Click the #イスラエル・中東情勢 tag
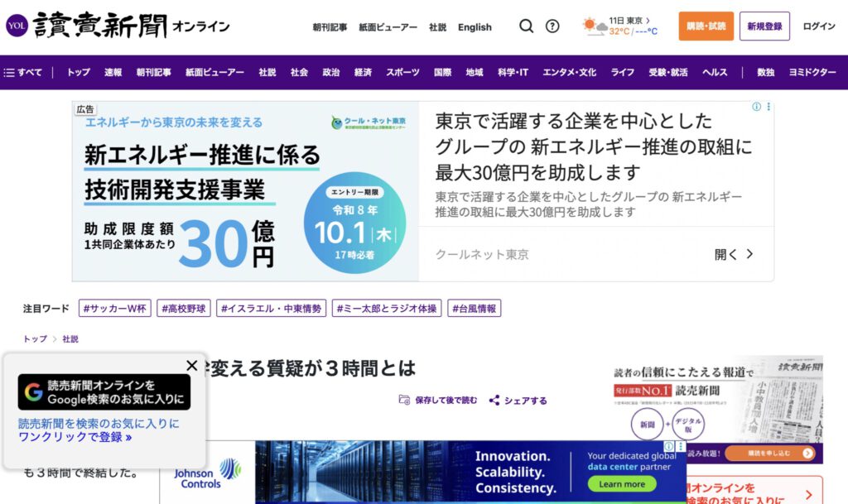 pyautogui.click(x=271, y=309)
